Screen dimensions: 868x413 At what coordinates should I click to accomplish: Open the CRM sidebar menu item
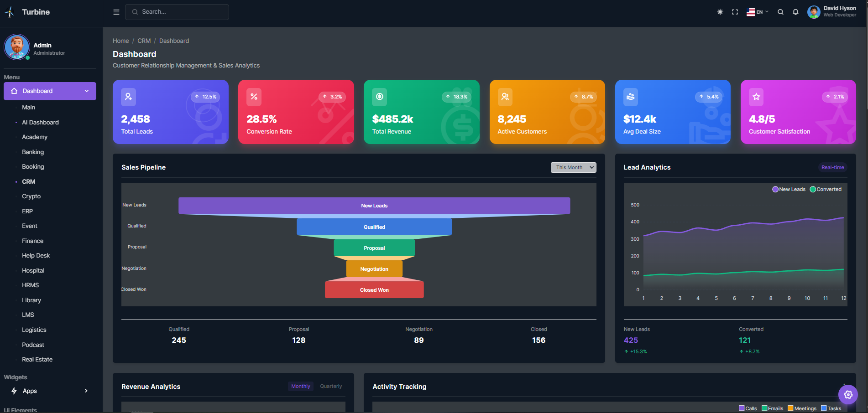point(28,181)
